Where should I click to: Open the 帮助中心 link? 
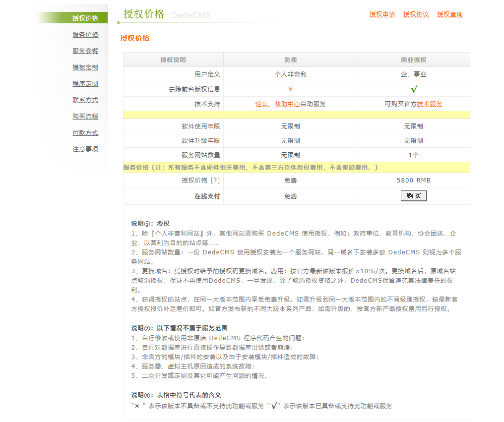(x=287, y=104)
